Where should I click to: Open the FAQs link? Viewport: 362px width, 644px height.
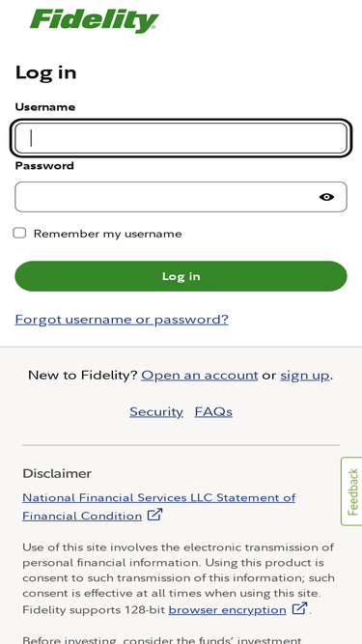[x=213, y=411]
